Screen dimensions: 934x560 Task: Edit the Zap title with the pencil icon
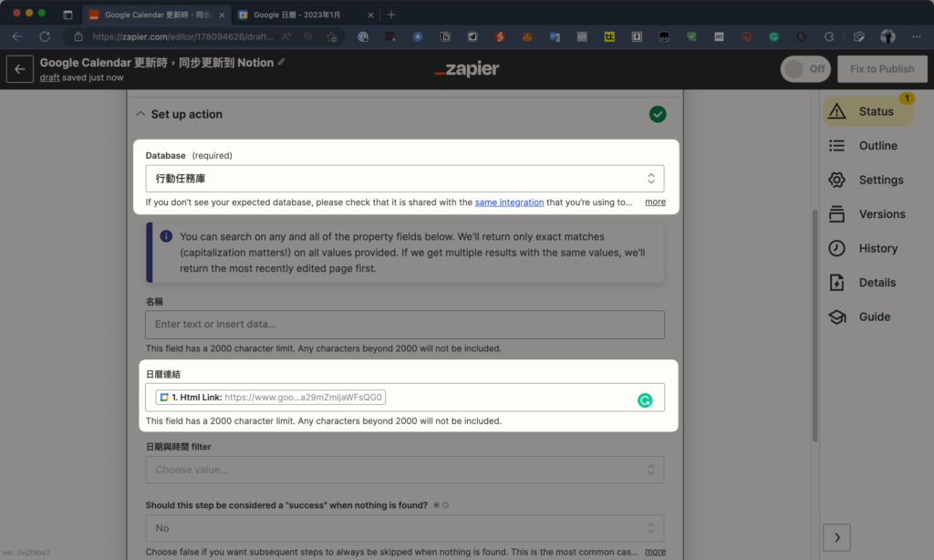[282, 62]
